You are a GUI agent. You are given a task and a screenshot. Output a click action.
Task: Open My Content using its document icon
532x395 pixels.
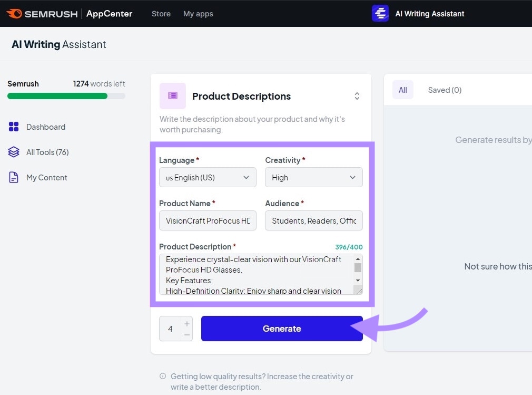13,177
